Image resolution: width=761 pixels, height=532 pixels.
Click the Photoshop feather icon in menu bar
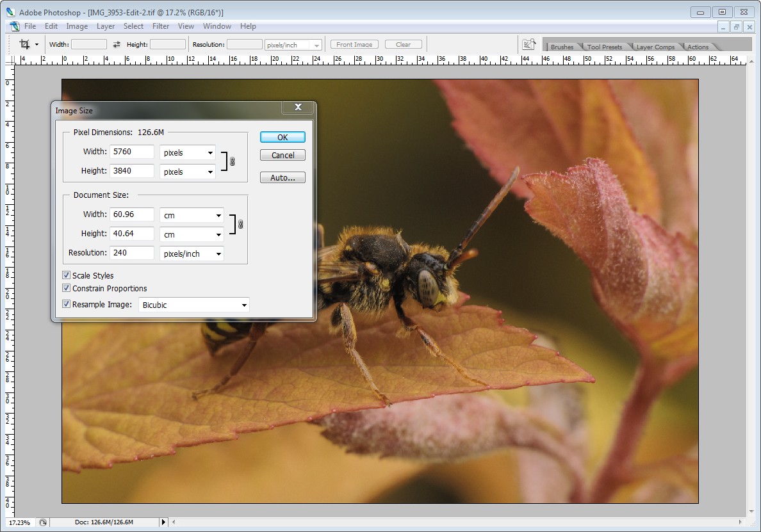[x=14, y=26]
